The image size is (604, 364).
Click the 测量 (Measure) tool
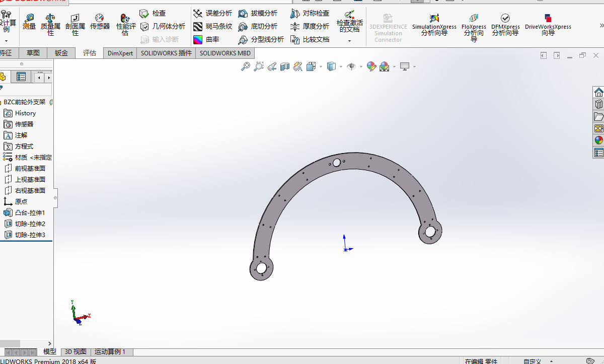coord(29,22)
